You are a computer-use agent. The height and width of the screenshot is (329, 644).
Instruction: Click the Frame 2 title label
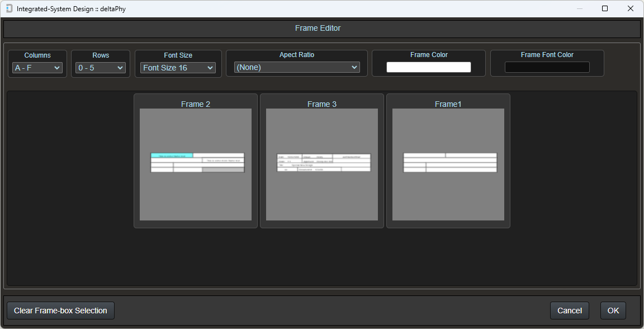click(x=195, y=104)
